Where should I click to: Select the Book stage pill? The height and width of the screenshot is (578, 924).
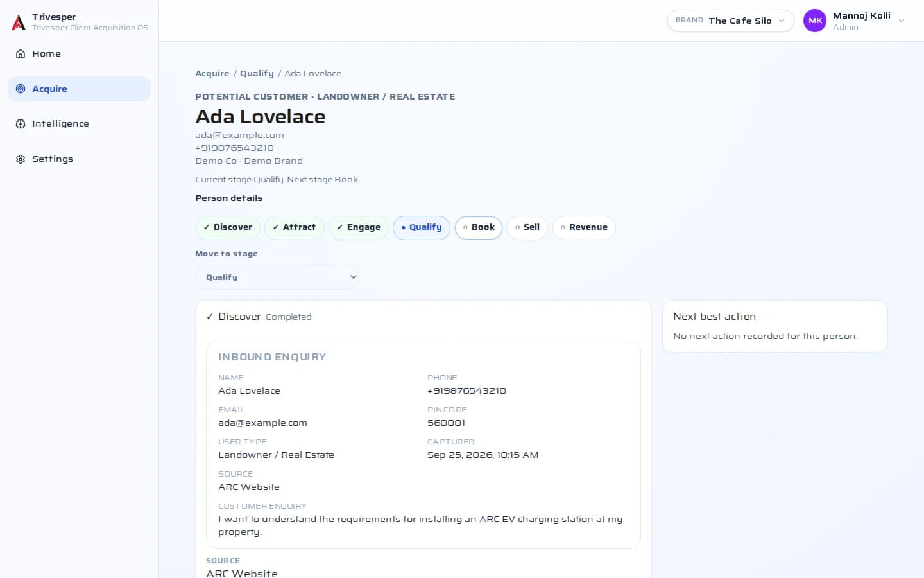coord(479,227)
